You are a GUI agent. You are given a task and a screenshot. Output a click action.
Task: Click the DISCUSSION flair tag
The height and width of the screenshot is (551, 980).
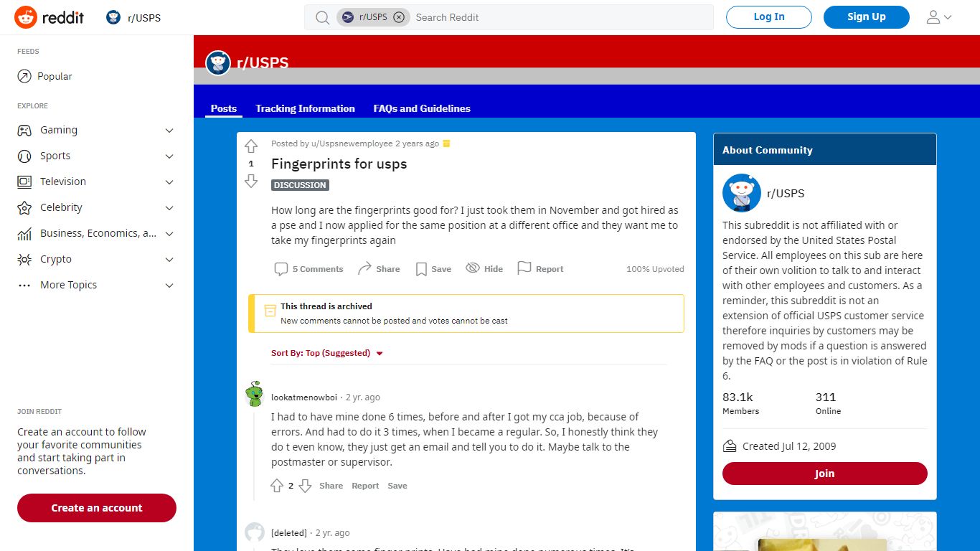click(x=300, y=185)
